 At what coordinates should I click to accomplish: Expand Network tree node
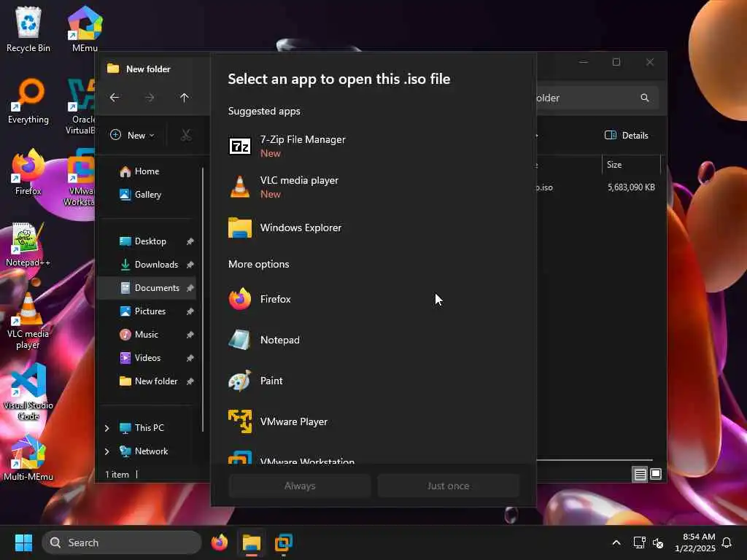coord(107,451)
